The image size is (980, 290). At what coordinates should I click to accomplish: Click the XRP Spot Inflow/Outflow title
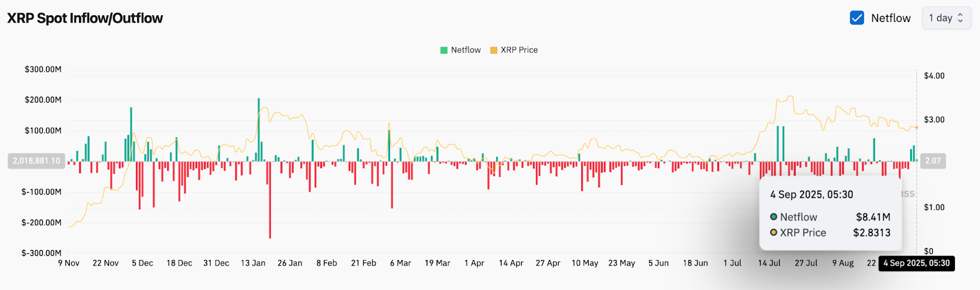point(85,18)
